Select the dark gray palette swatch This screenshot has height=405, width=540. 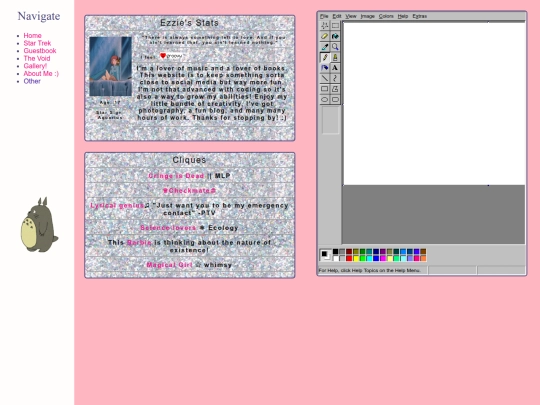(342, 251)
